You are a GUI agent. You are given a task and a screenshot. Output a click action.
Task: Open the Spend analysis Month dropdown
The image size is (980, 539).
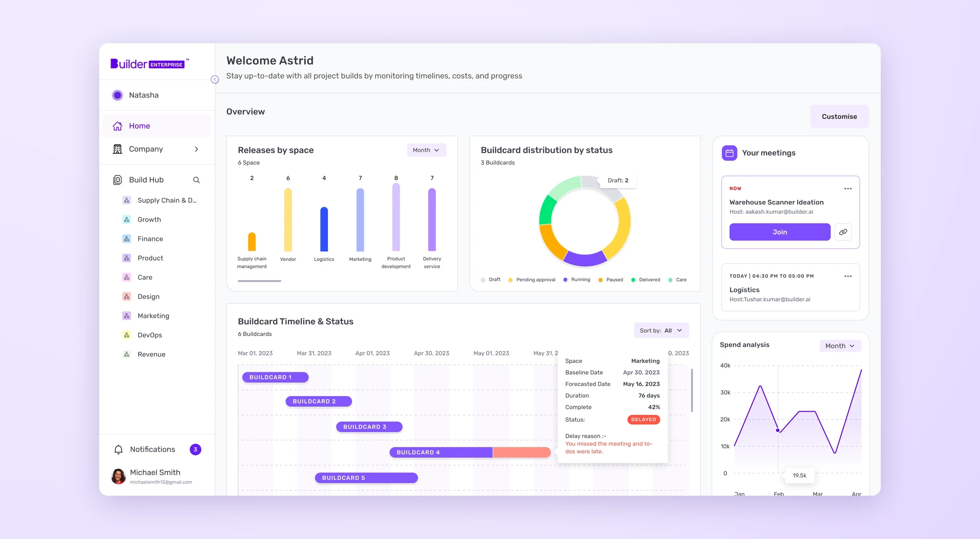click(x=840, y=346)
